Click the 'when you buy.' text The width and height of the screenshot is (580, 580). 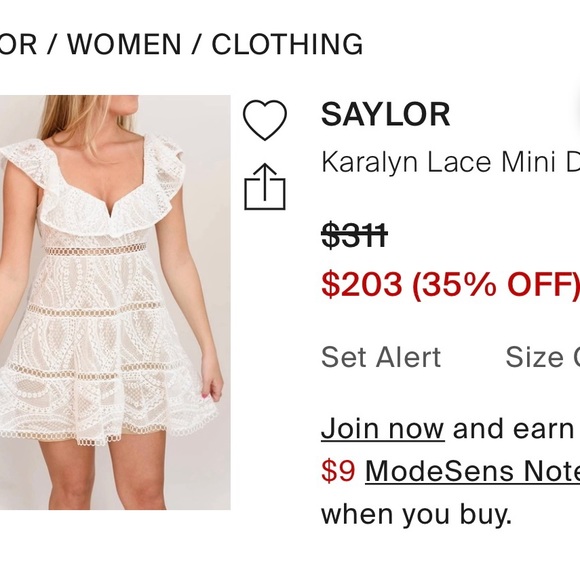417,515
